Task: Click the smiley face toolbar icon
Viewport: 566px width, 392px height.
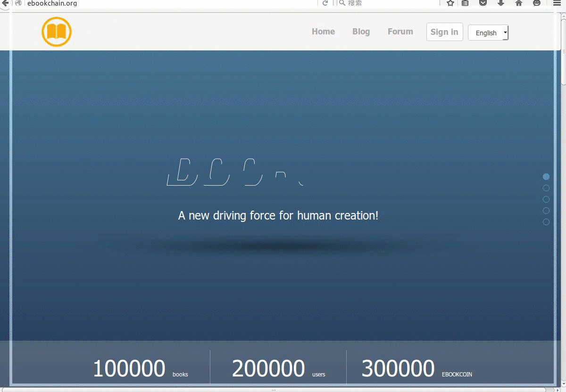Action: pos(537,3)
